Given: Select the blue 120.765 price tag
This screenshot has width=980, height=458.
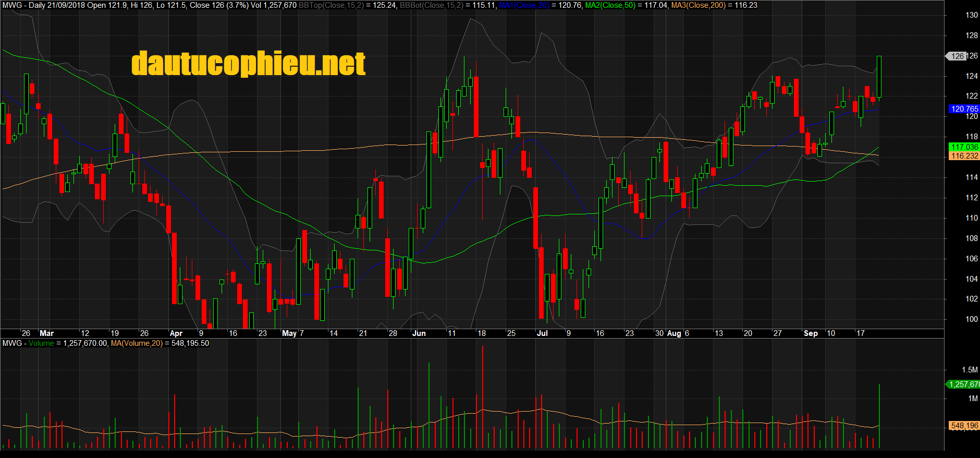Looking at the screenshot, I should [x=964, y=109].
